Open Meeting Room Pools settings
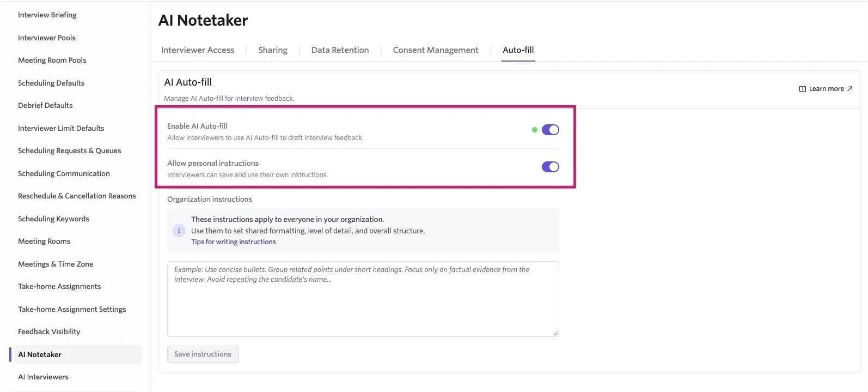Screen dimensions: 868x392 coord(52,60)
